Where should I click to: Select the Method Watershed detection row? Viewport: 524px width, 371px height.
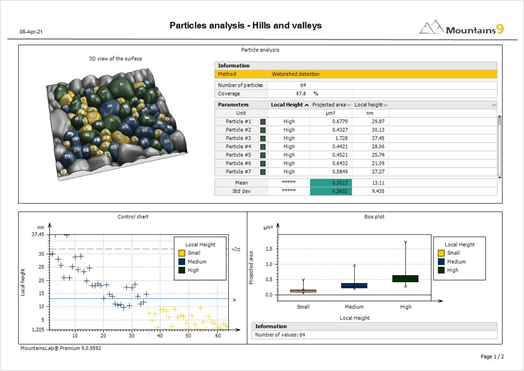pos(356,74)
